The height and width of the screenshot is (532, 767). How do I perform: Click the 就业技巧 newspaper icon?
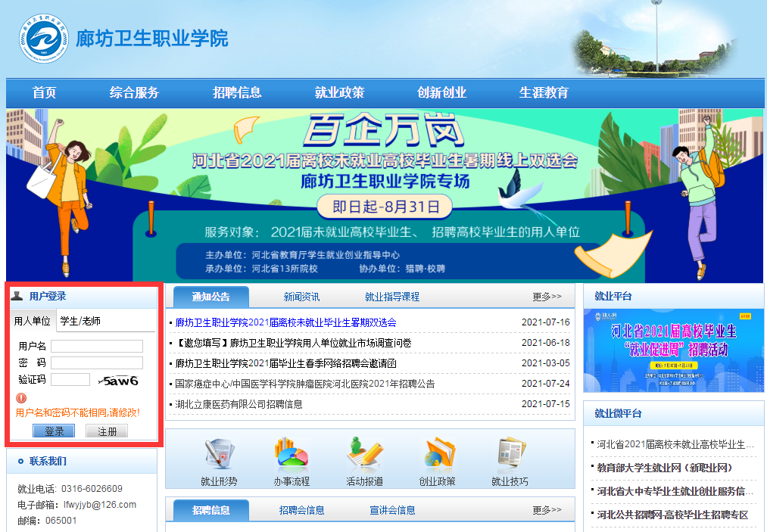510,454
